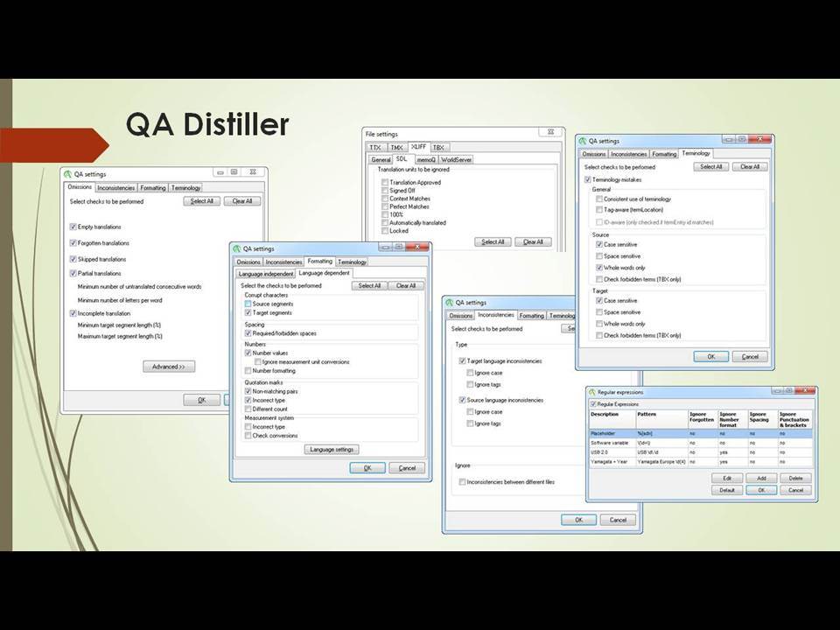Open Omissions tab in Terminology dialog
The width and height of the screenshot is (840, 630).
click(x=594, y=154)
